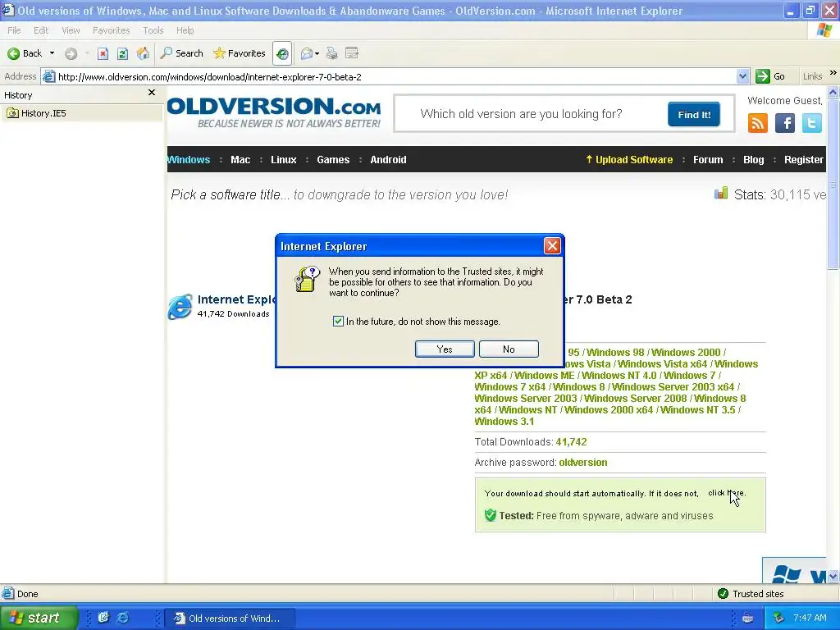Open the Facebook icon

785,123
